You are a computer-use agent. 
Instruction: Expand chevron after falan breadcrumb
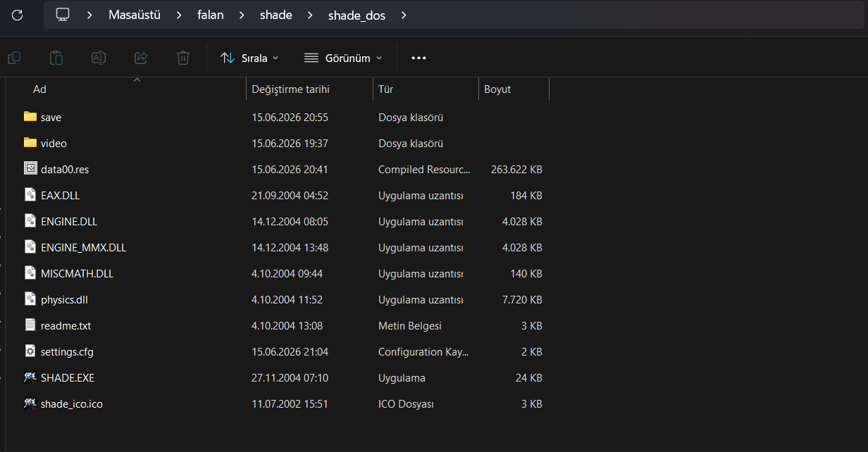click(242, 15)
